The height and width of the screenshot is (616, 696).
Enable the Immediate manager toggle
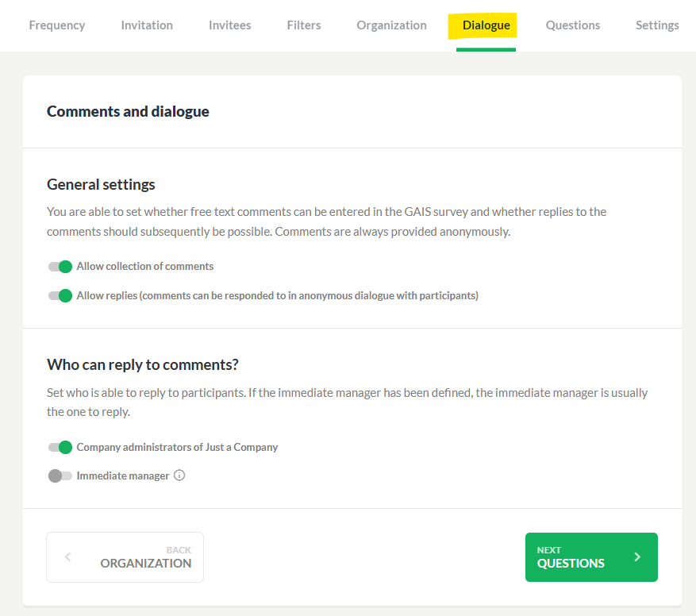pyautogui.click(x=60, y=476)
